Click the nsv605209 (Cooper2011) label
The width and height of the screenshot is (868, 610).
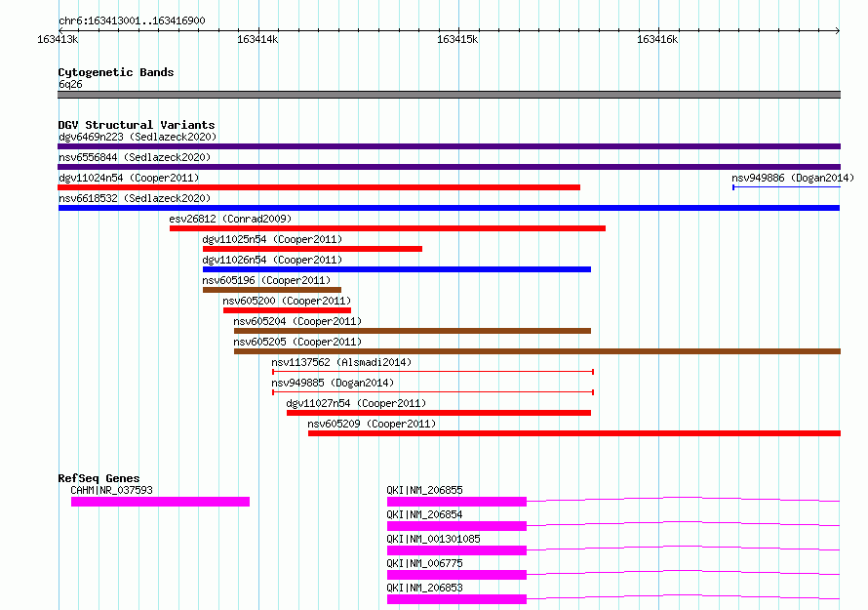click(372, 424)
